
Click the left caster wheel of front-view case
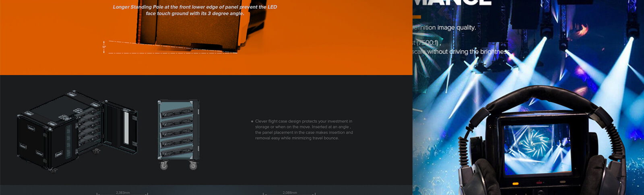tap(164, 165)
